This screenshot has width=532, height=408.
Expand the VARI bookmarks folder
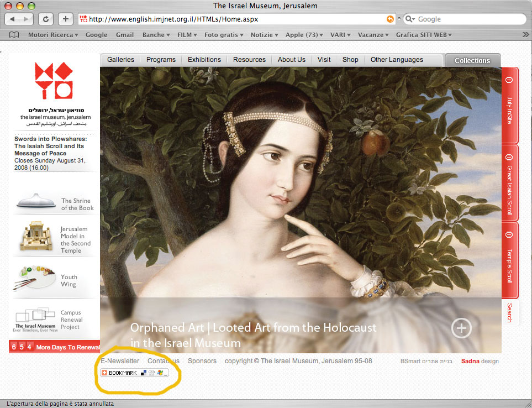point(340,35)
